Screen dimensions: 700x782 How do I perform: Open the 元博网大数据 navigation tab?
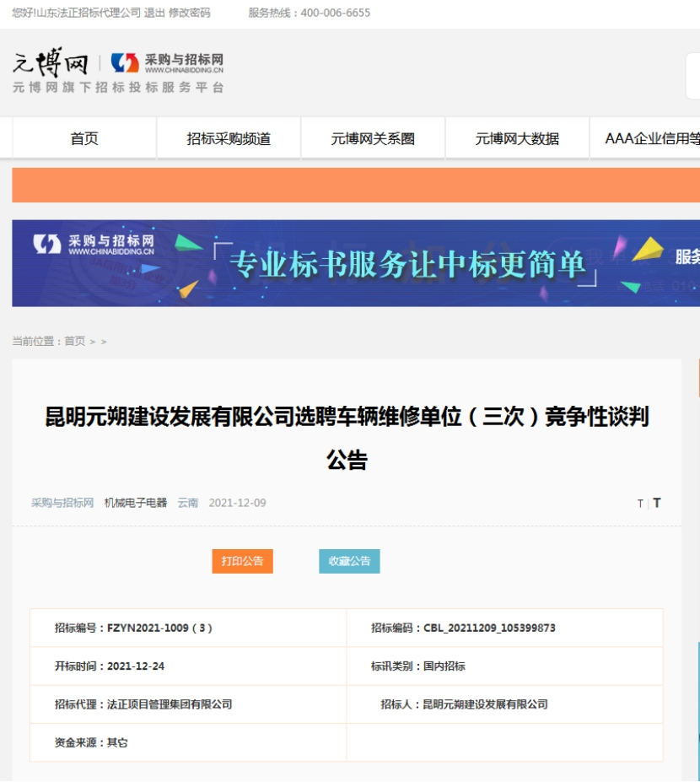click(517, 139)
